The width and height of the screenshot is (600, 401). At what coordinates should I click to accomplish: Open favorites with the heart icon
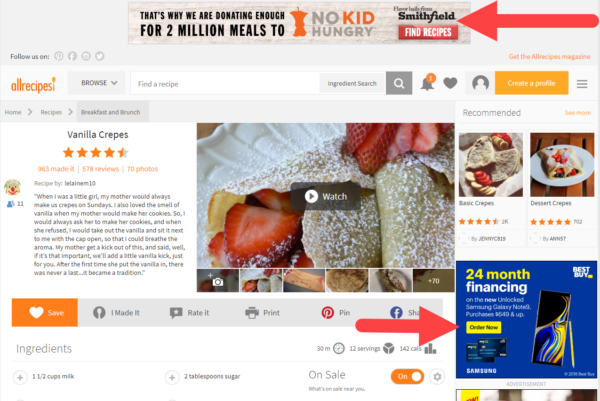(450, 83)
